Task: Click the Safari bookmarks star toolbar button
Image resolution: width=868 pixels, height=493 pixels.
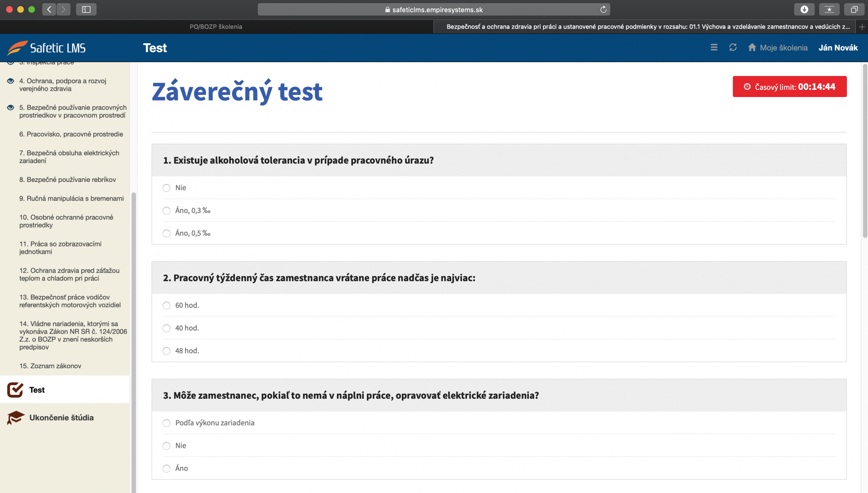Action: pyautogui.click(x=829, y=9)
